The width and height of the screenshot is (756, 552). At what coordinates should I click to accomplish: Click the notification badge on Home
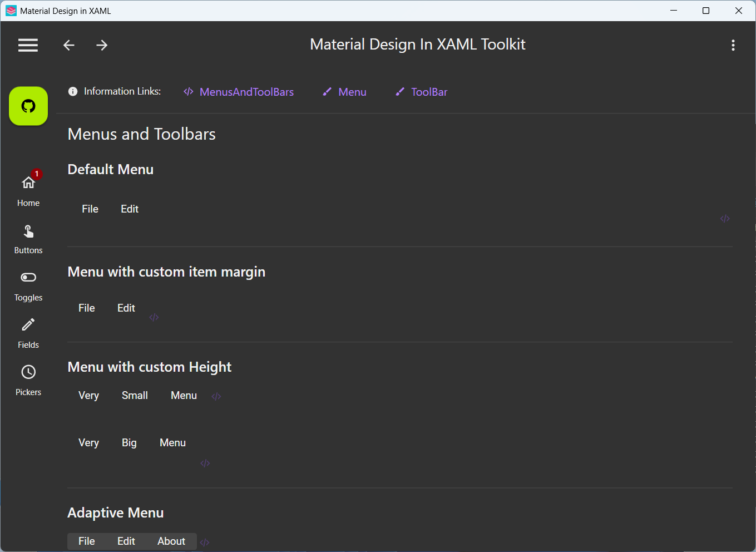pos(37,174)
